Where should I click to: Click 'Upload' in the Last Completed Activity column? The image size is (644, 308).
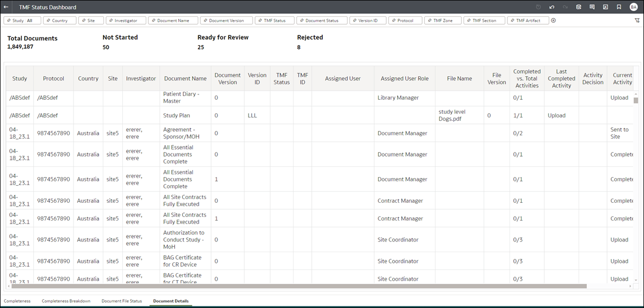click(556, 115)
